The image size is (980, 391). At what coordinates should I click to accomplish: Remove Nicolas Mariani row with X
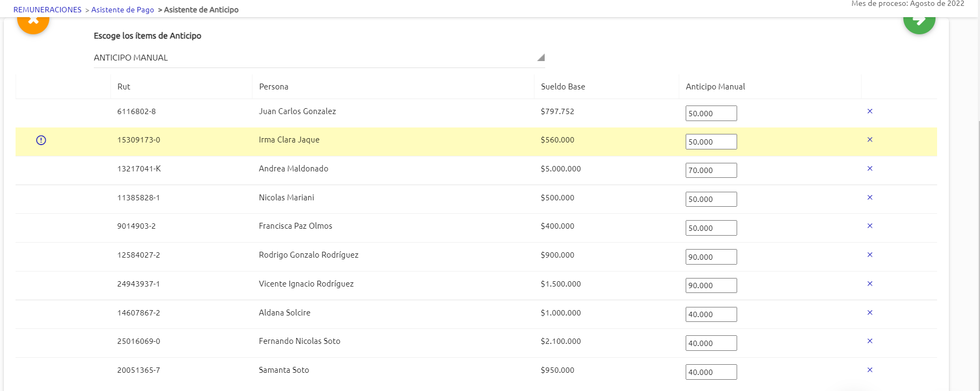click(x=870, y=198)
